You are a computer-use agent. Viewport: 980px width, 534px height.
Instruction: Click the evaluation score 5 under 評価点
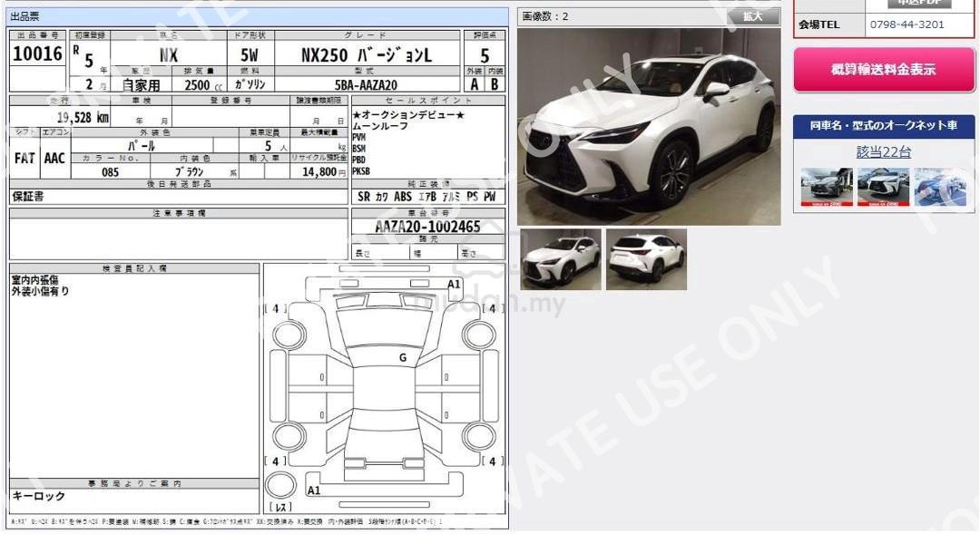(x=485, y=55)
